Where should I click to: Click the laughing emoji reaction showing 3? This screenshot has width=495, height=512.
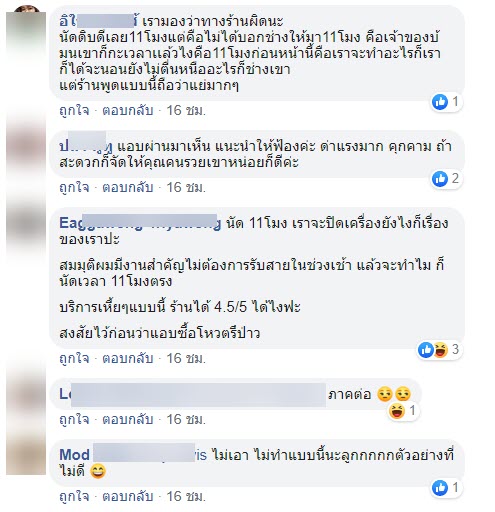[440, 350]
